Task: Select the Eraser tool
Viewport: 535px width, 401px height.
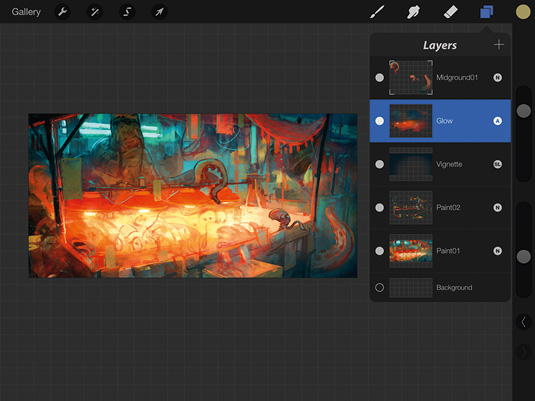Action: coord(450,12)
